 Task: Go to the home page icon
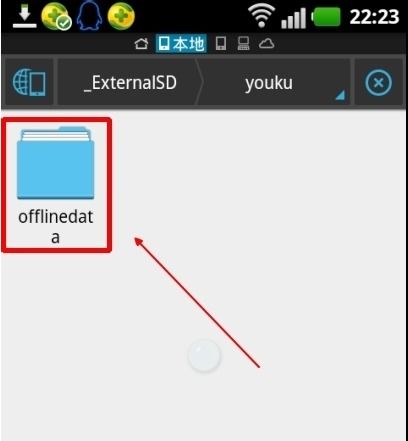pos(141,43)
